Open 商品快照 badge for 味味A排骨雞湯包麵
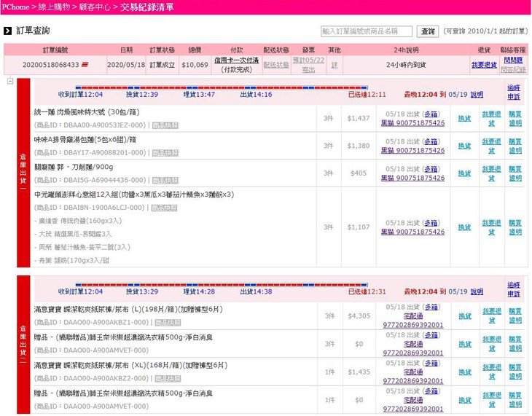 (x=165, y=153)
